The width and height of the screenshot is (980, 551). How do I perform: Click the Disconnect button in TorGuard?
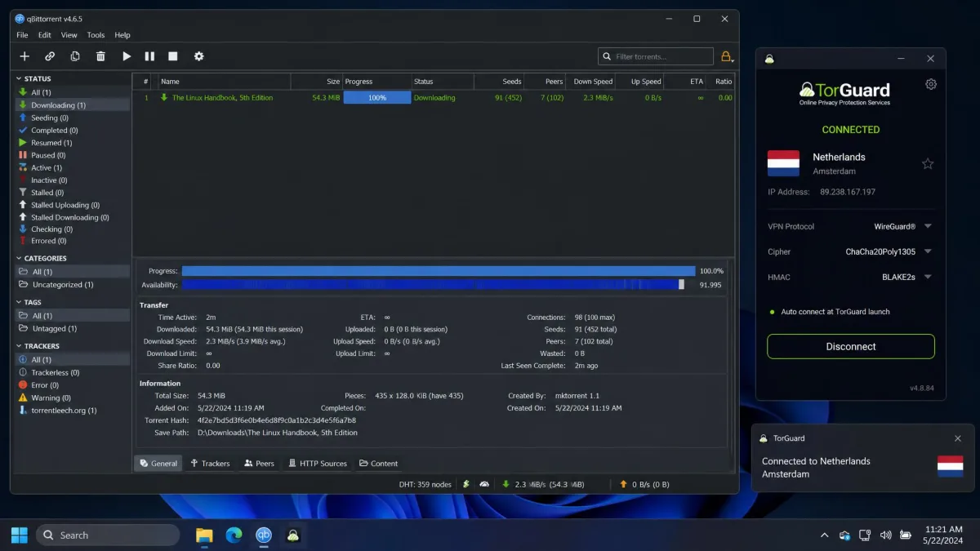point(851,346)
